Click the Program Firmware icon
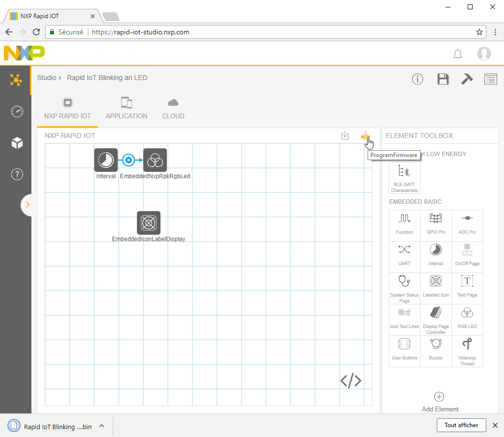 point(366,136)
